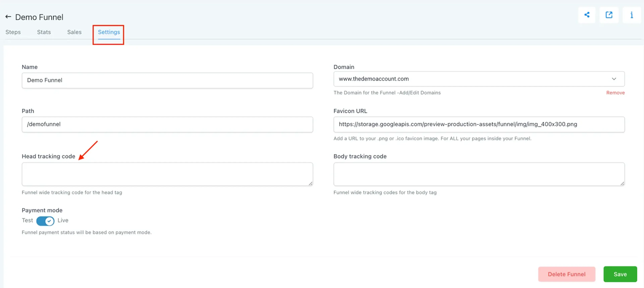Select the Settings tab
The image size is (644, 288).
(x=109, y=32)
